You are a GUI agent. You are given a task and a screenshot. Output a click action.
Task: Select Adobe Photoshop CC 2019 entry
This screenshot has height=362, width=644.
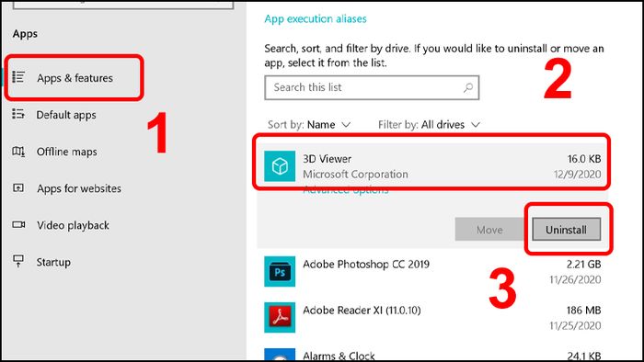pos(432,271)
